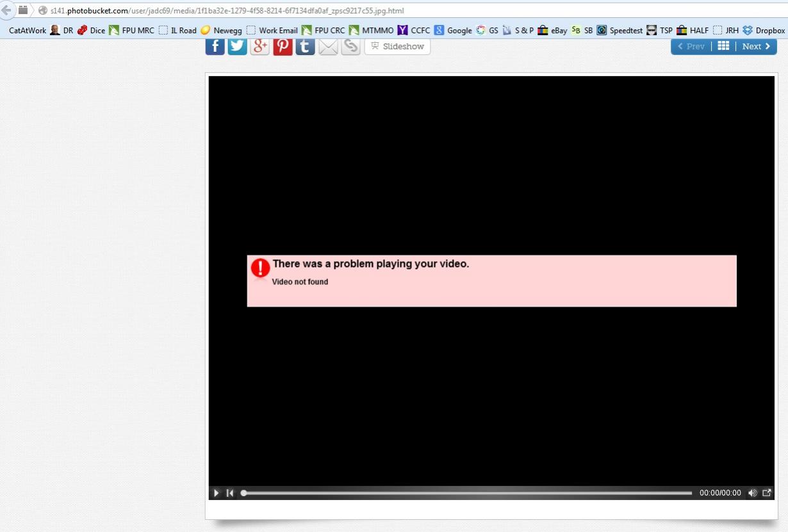Send by email envelope icon
788x532 pixels.
coord(328,46)
